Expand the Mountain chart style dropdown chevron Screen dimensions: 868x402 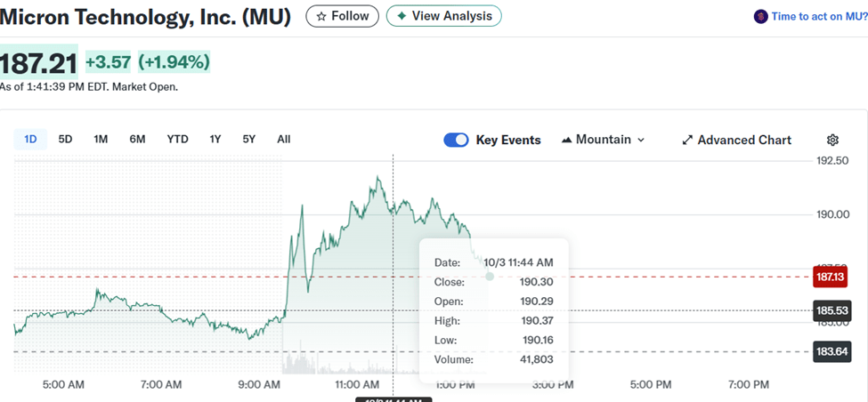point(641,140)
